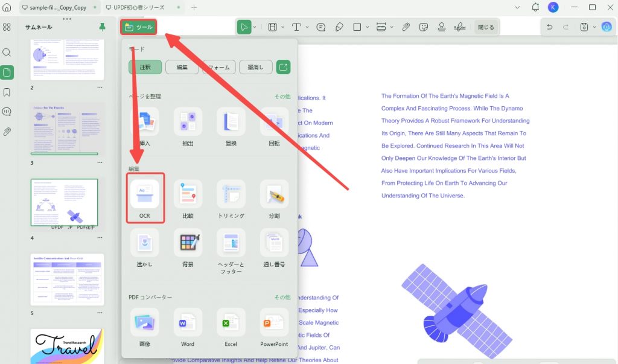Select the T text comment tool
618x364 pixels.
point(296,27)
